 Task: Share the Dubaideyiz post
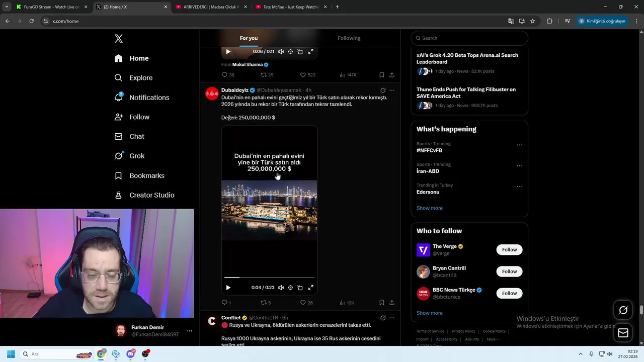point(392,303)
